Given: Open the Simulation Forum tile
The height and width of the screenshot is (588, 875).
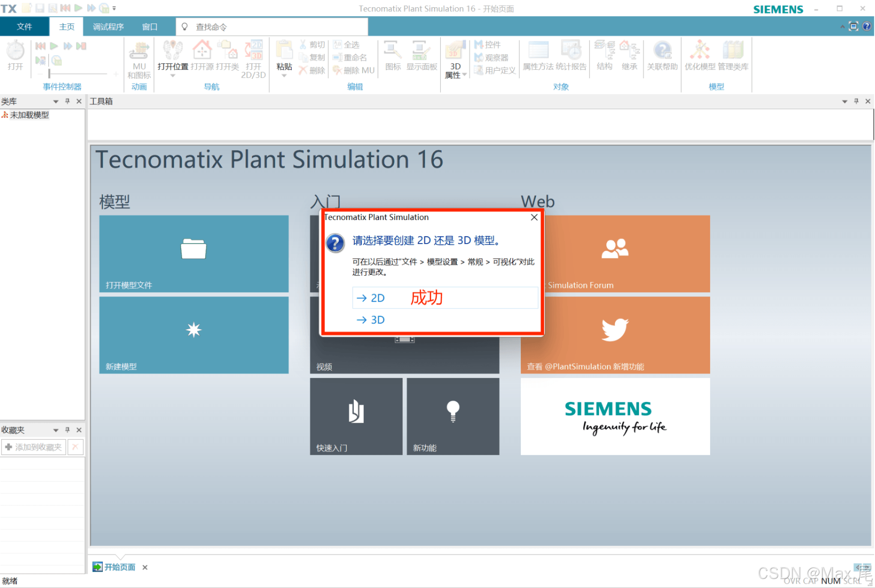Looking at the screenshot, I should (x=626, y=254).
